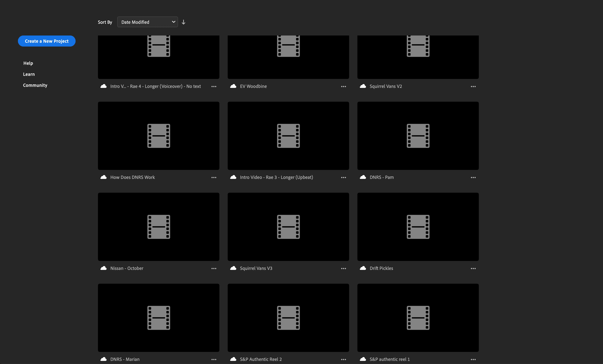Open more options for DNRS - Pam
Viewport: 603px width, 364px height.
473,178
